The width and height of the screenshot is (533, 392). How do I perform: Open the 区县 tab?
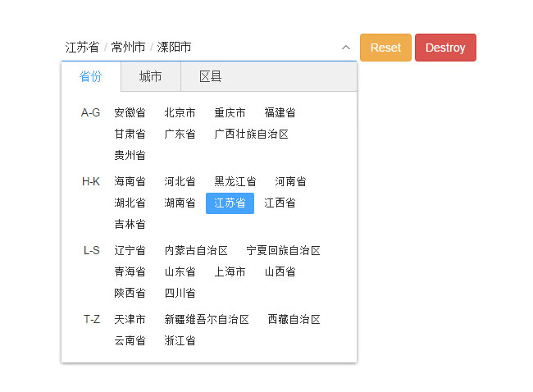pos(211,76)
